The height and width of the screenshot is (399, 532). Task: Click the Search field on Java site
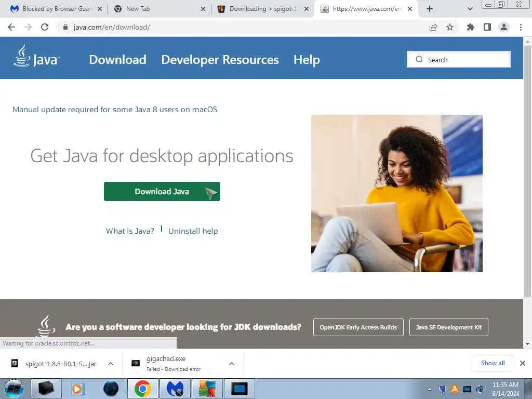(x=458, y=59)
